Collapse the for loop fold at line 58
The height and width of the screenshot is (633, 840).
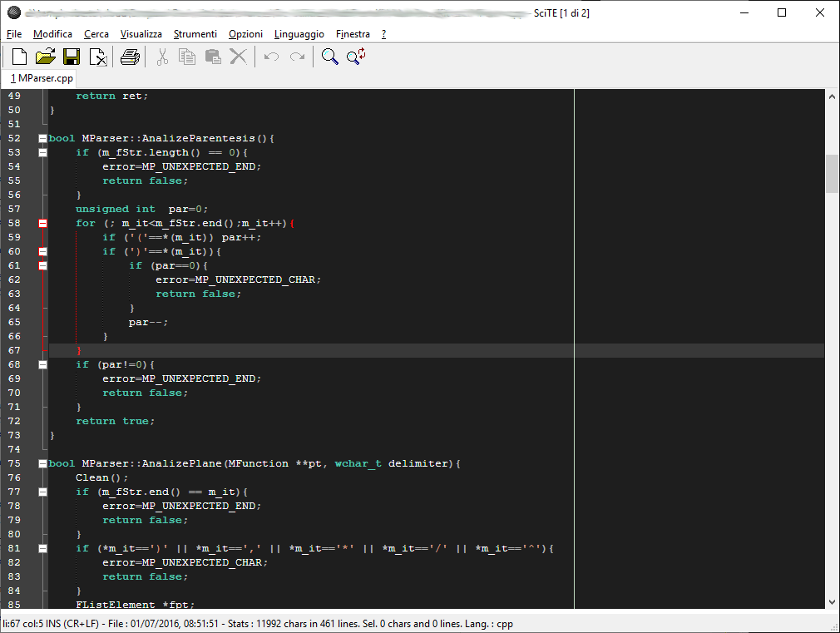tap(42, 223)
